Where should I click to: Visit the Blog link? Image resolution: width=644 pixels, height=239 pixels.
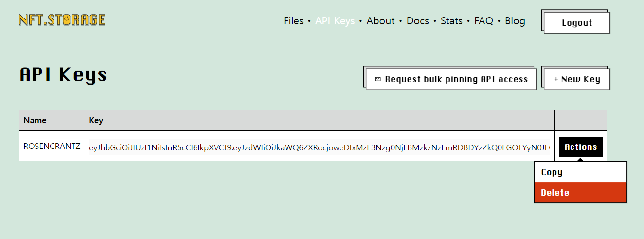pyautogui.click(x=515, y=21)
